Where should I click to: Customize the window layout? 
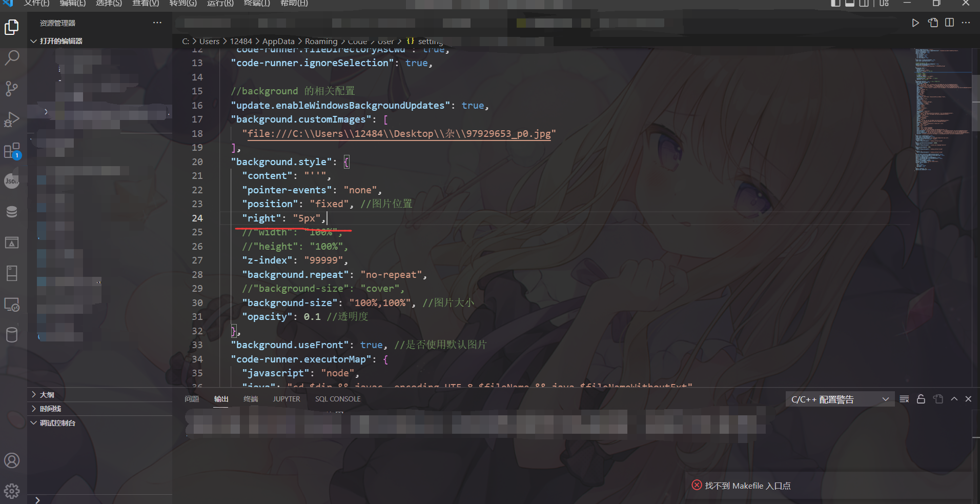[x=884, y=3]
